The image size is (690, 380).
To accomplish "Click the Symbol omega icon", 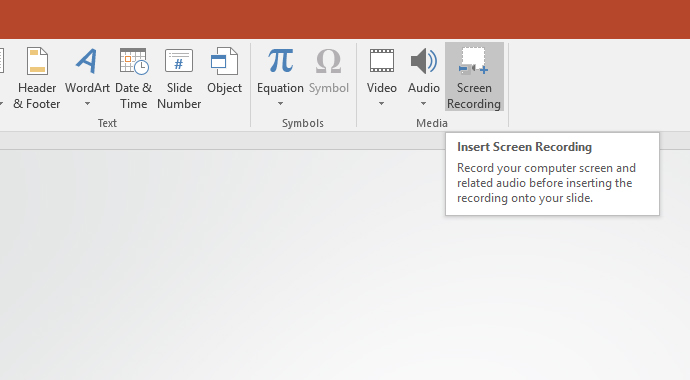I will (328, 62).
